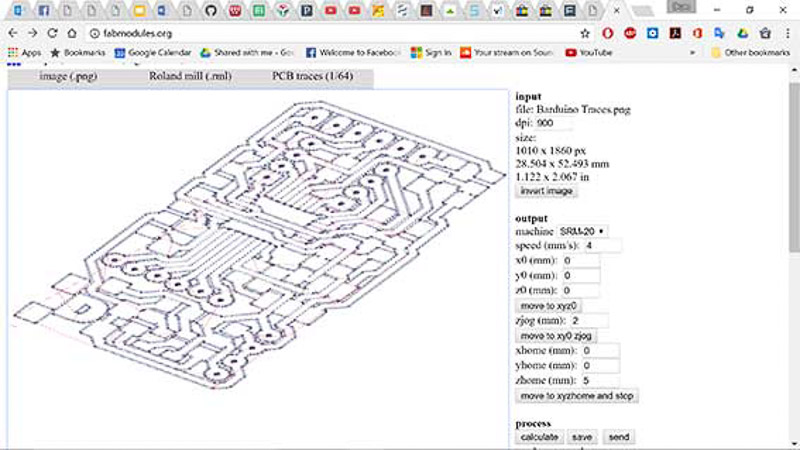Go back using browser back arrow
Image resolution: width=800 pixels, height=450 pixels.
click(13, 33)
